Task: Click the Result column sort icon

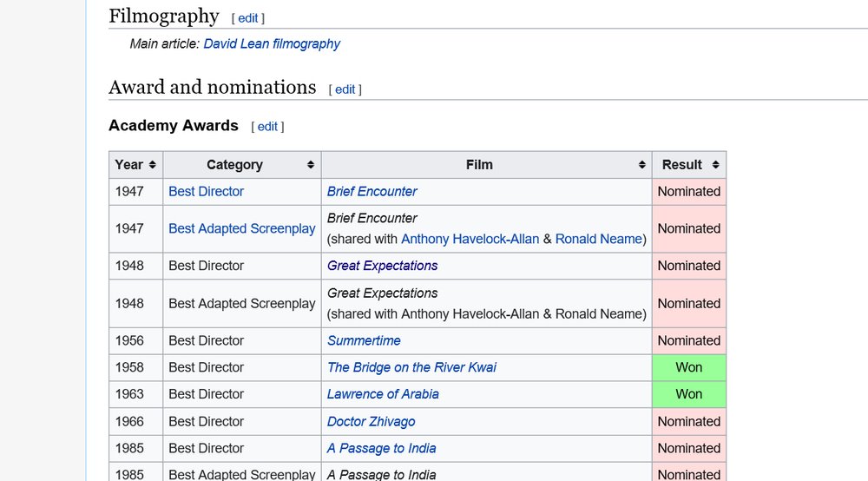Action: point(715,165)
